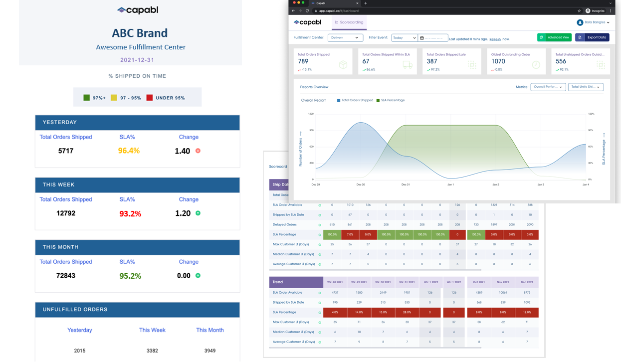This screenshot has height=364, width=621.
Task: Click the Refresh link
Action: coord(495,39)
